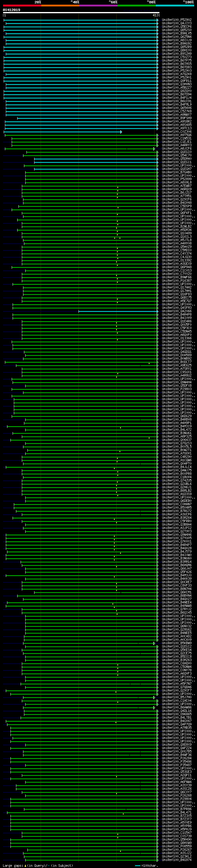Select label UniRef100_B7GAB0
This screenshot has height=868, width=197.
[177, 172]
